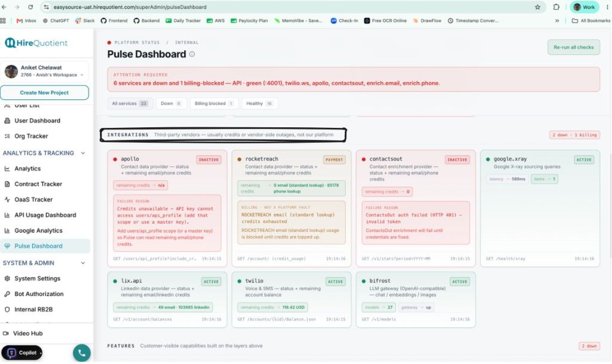
Task: Click the red attention required banner
Action: 353,79
